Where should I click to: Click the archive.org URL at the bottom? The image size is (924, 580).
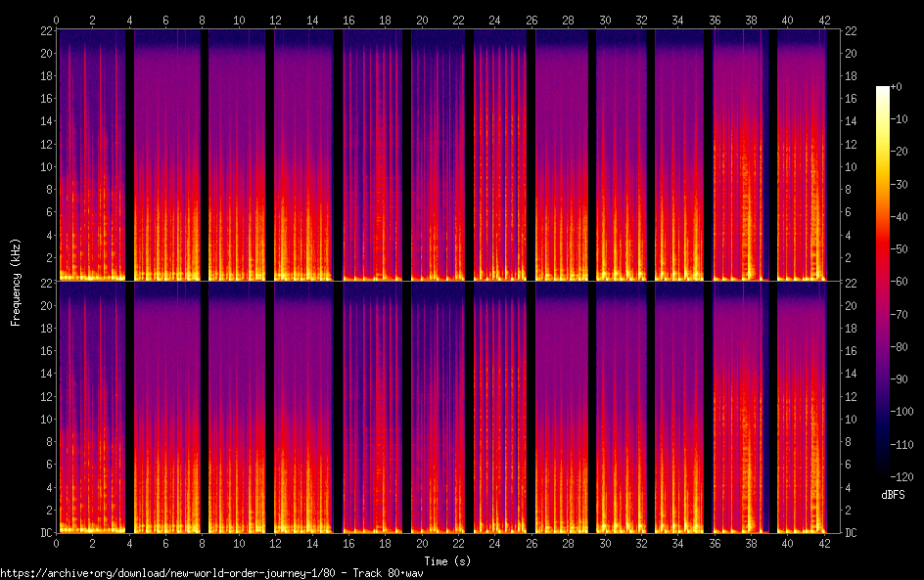point(210,573)
